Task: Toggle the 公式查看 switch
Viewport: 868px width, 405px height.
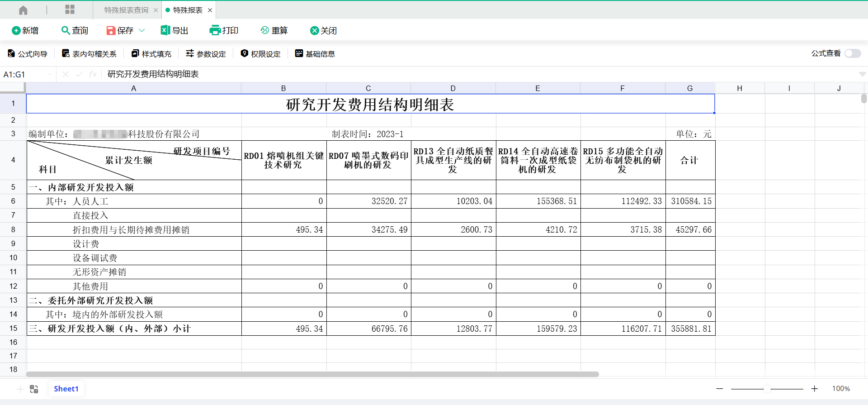Action: (x=852, y=53)
